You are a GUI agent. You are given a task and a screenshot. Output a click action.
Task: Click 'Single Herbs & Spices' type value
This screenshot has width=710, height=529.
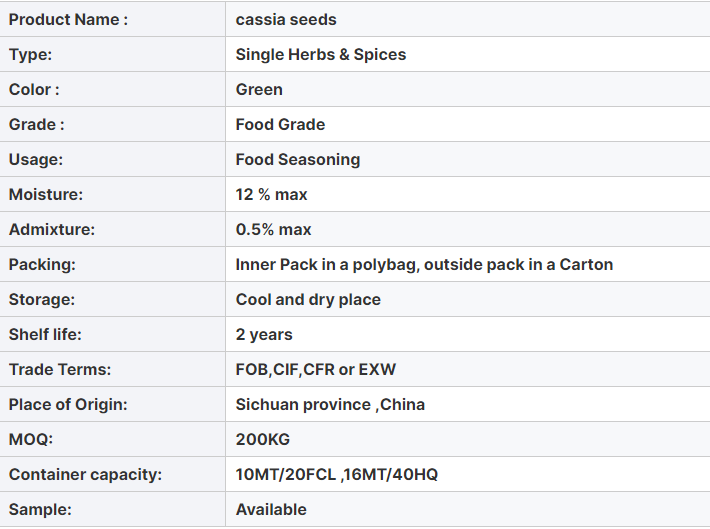click(x=321, y=54)
